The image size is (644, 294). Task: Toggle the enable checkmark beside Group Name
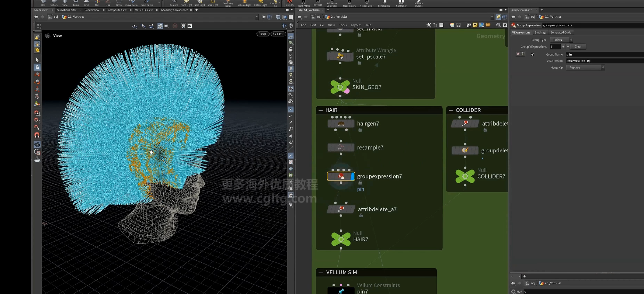[533, 54]
